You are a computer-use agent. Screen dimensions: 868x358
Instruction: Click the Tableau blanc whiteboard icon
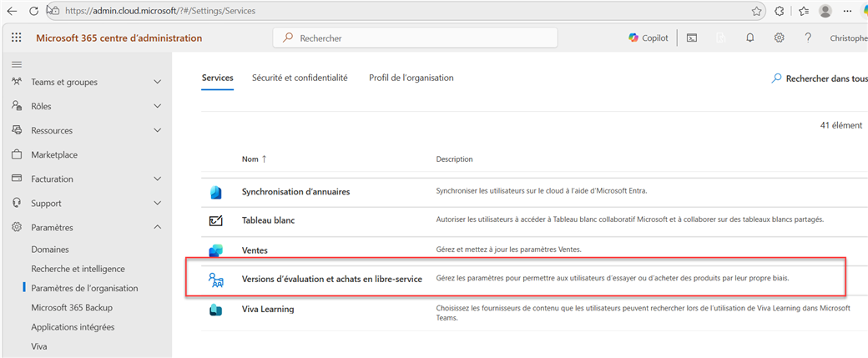[x=216, y=221]
